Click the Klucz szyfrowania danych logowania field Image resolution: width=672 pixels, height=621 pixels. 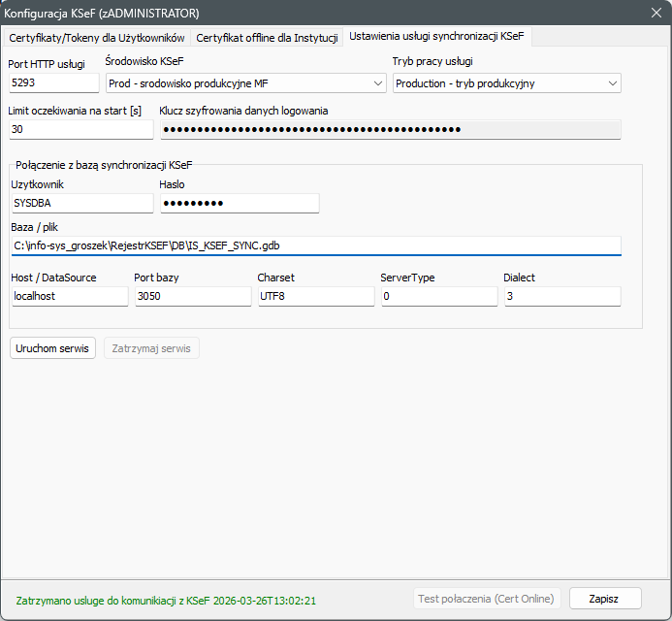coord(390,130)
